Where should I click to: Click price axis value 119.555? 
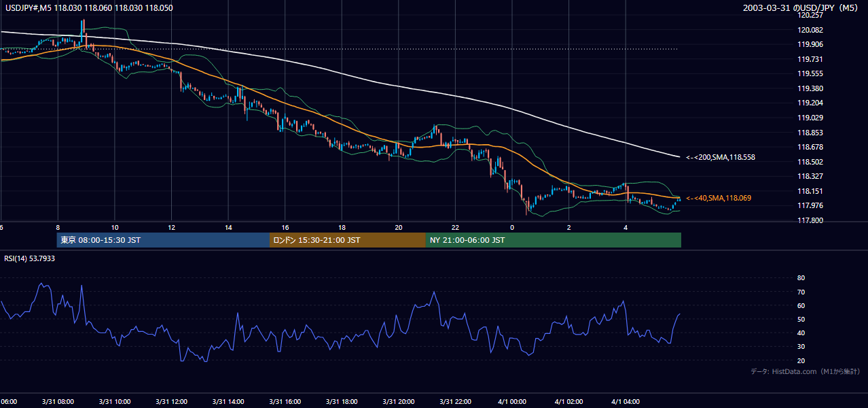click(x=810, y=73)
